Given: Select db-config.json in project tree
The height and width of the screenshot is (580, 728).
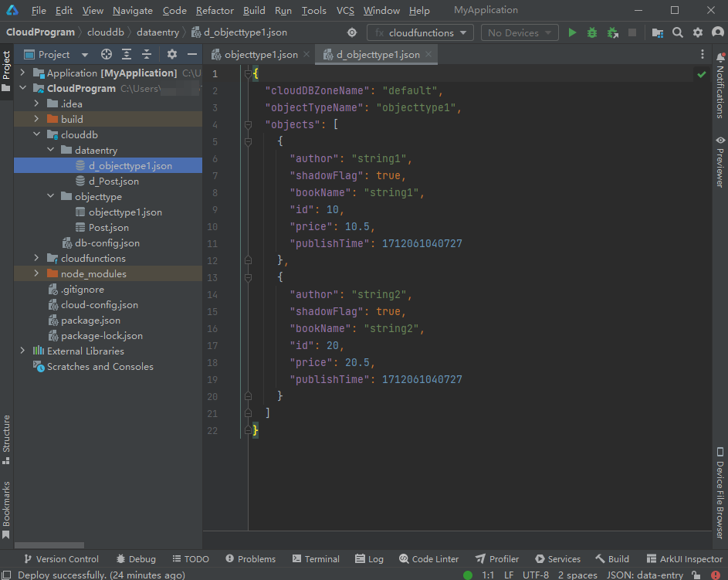Looking at the screenshot, I should tap(107, 243).
